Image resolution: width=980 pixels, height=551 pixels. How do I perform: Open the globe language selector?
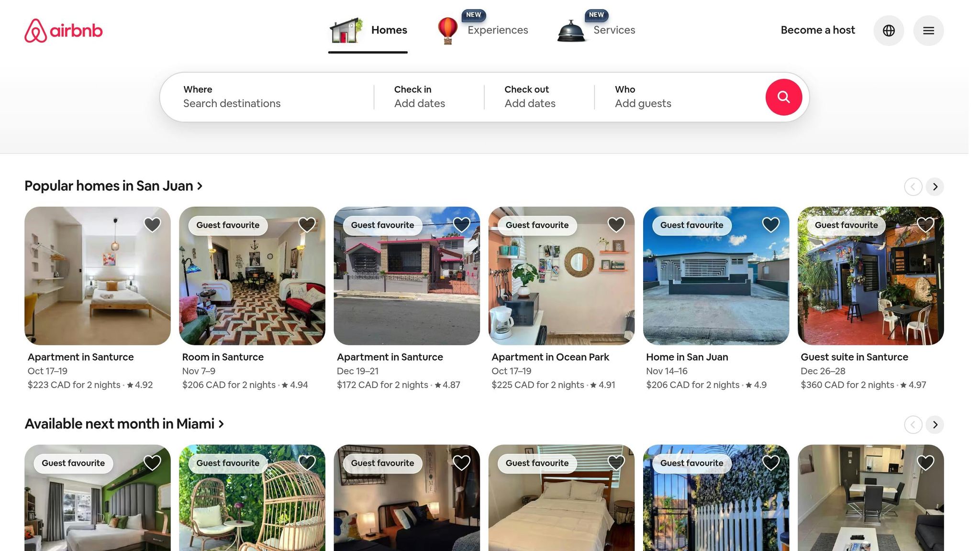(x=889, y=31)
